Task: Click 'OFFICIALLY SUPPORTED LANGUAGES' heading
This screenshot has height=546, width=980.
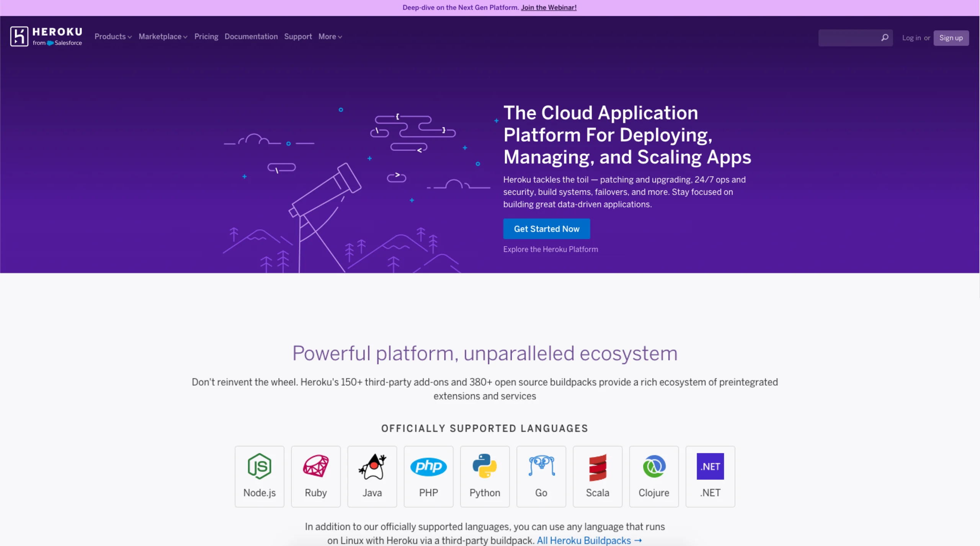Action: (485, 428)
